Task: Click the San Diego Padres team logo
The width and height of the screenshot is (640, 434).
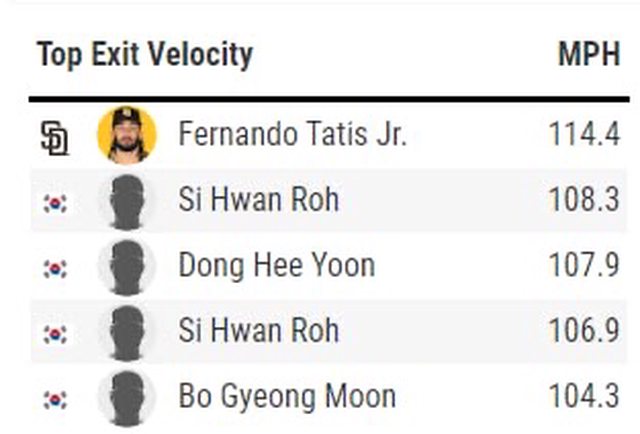Action: (54, 137)
